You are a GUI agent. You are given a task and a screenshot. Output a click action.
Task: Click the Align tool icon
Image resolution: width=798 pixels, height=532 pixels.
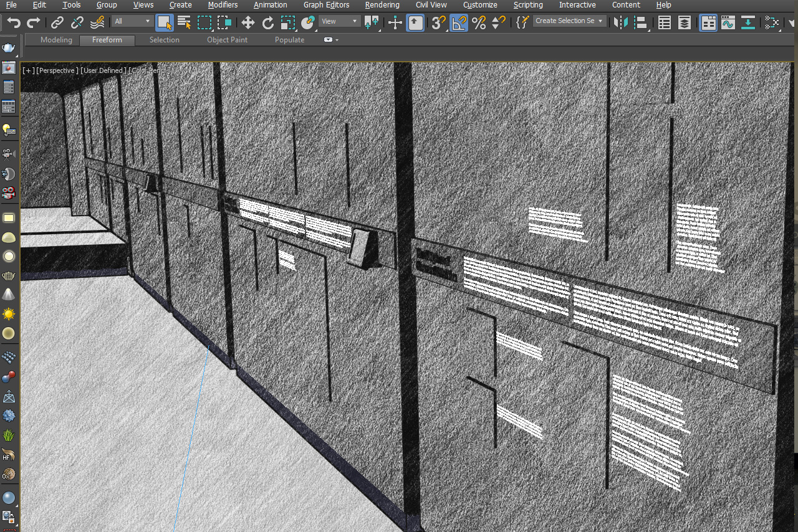pos(640,23)
